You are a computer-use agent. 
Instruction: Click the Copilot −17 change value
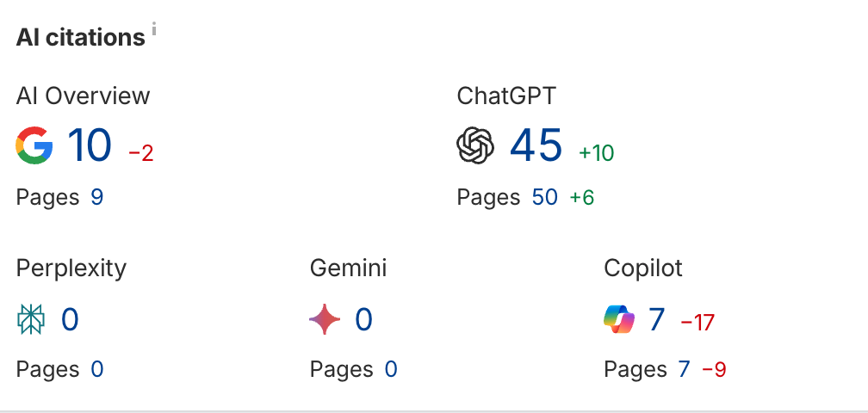click(x=697, y=324)
